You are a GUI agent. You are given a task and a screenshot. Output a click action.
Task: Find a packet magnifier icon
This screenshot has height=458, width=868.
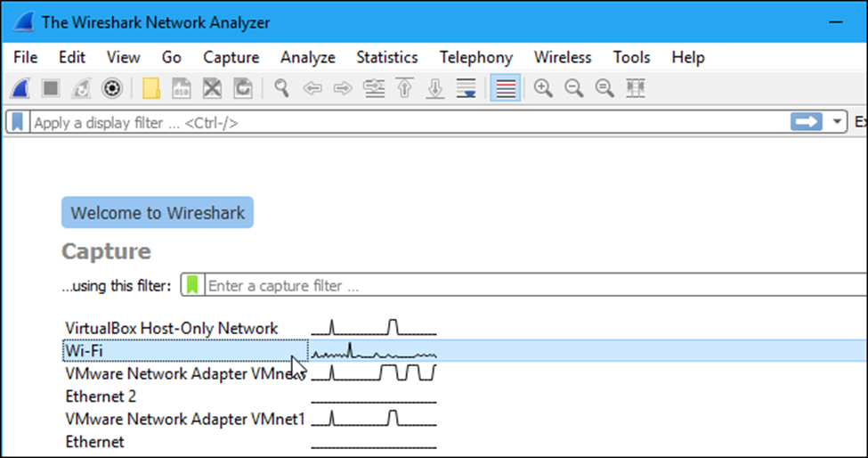coord(282,88)
